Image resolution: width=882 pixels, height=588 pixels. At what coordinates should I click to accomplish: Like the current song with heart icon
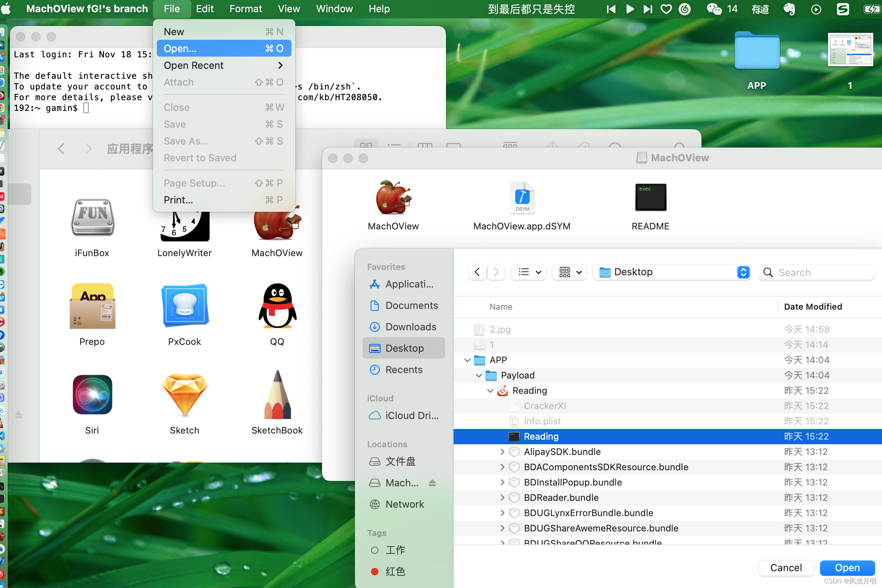click(666, 9)
